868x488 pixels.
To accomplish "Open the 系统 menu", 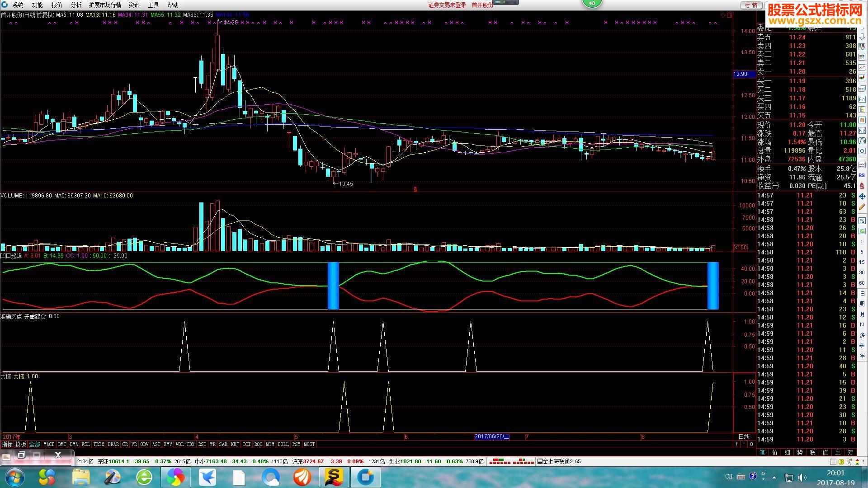I will 18,5.
